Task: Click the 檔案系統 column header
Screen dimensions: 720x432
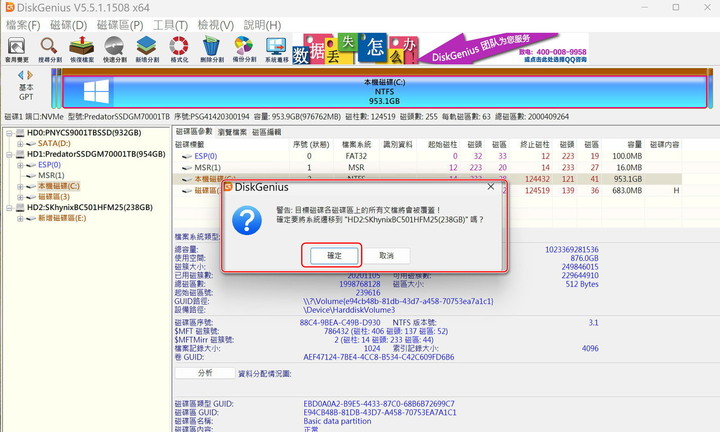Action: point(356,145)
